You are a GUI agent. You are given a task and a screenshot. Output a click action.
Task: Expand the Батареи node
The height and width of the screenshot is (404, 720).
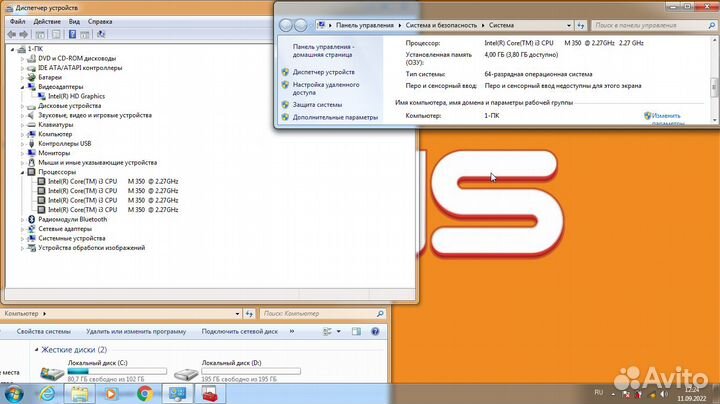22,78
